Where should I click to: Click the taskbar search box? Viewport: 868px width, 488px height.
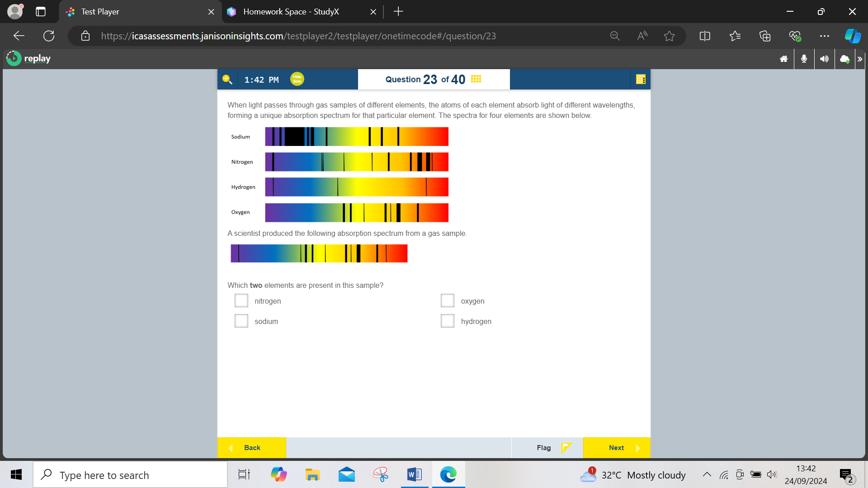130,475
